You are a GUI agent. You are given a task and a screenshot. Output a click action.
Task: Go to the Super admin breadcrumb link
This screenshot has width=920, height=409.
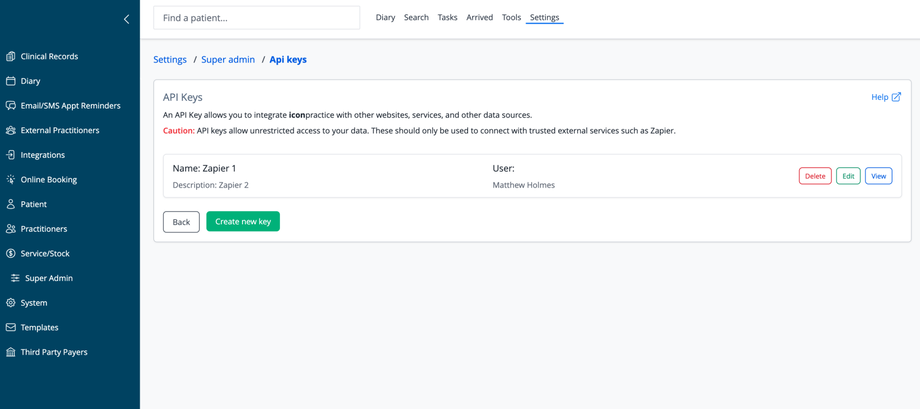click(228, 60)
